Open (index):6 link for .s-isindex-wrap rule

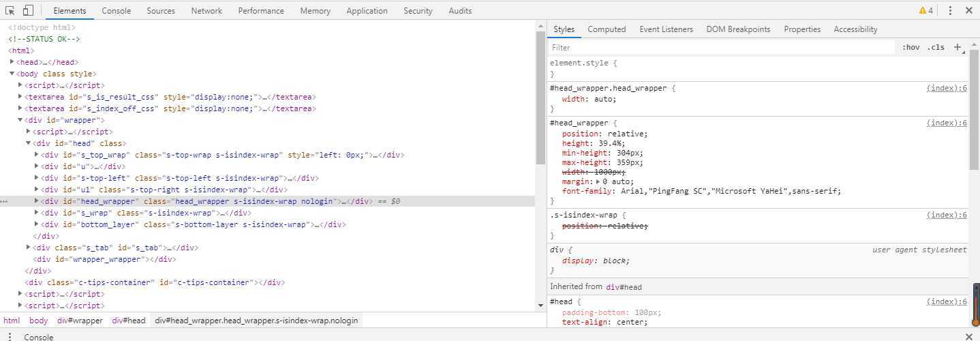tap(947, 215)
